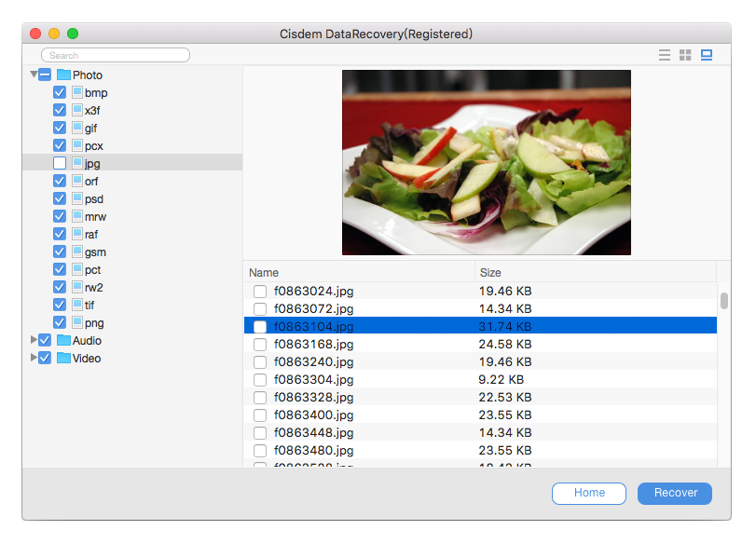Click the file list scrollbar thumb
This screenshot has height=544, width=756.
pyautogui.click(x=723, y=301)
